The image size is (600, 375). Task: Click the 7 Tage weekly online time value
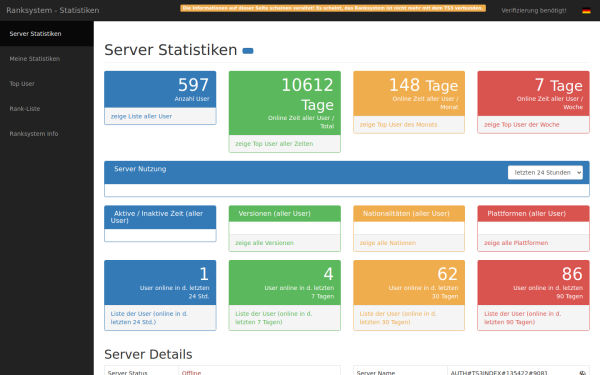tap(559, 85)
